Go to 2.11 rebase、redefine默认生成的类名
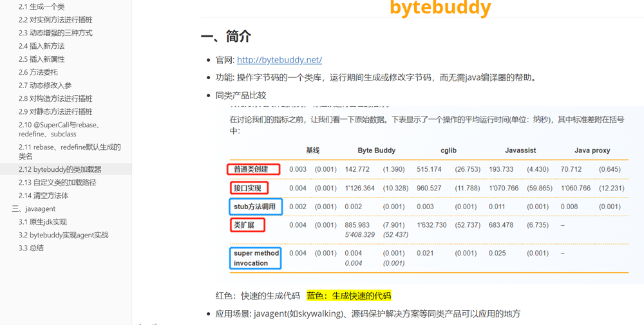The height and width of the screenshot is (325, 644). click(x=70, y=152)
